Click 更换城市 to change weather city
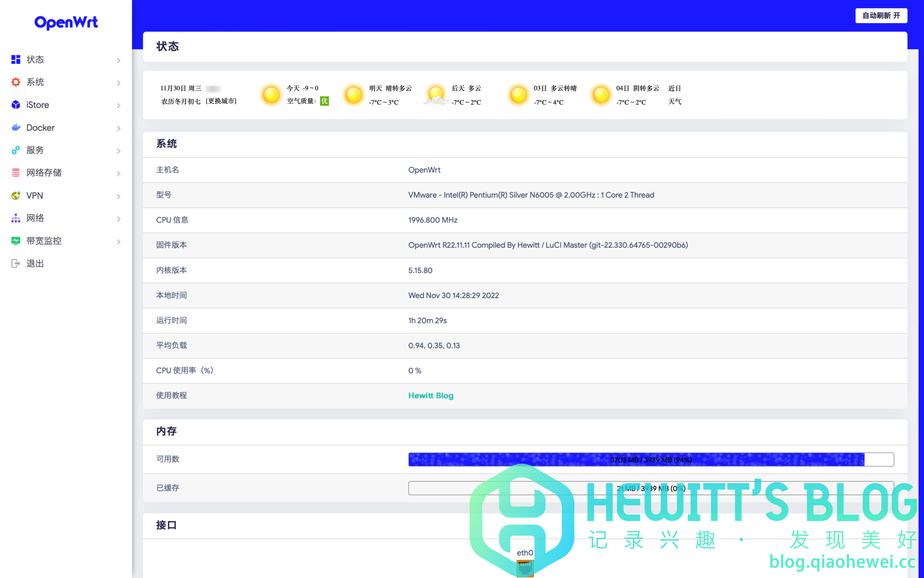 pos(222,101)
